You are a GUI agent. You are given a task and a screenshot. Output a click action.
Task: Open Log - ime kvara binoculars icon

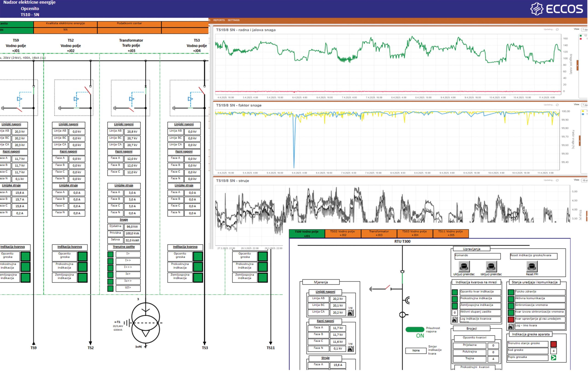[x=511, y=327]
